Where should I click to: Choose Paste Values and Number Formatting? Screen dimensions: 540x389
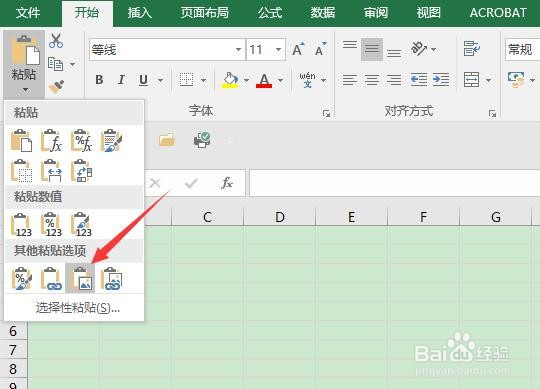[x=51, y=225]
